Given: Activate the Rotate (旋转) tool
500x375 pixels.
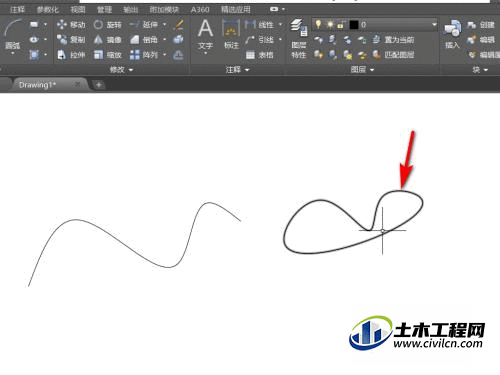Looking at the screenshot, I should pos(107,25).
